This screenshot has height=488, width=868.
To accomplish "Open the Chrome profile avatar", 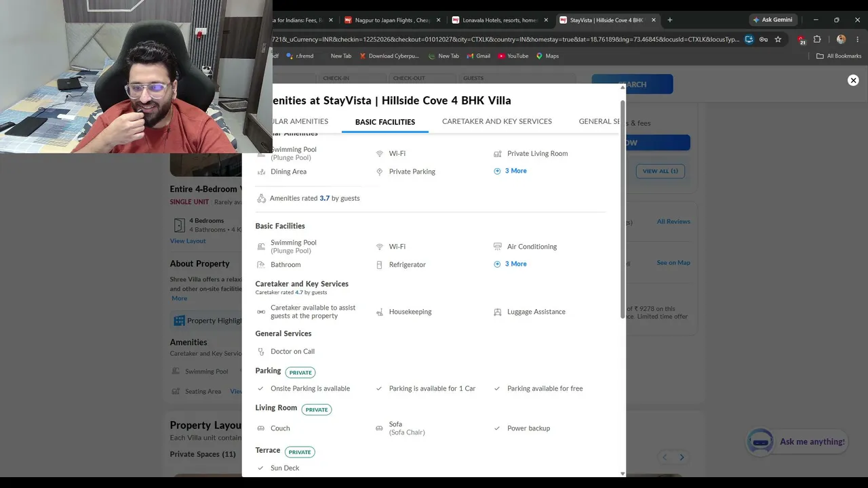I will click(x=841, y=39).
